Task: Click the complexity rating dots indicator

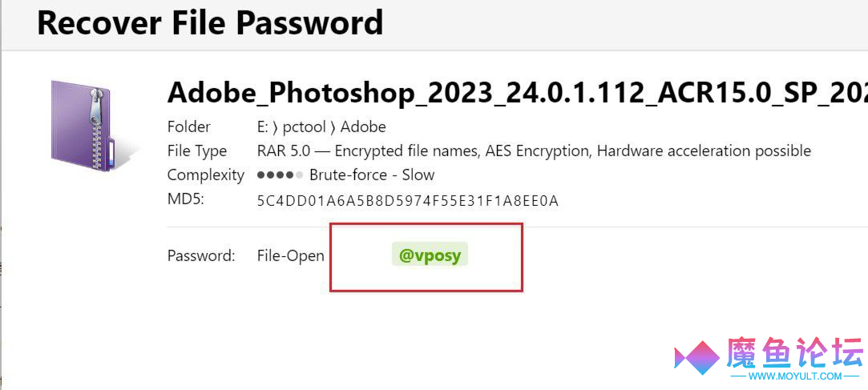Action: [x=280, y=175]
